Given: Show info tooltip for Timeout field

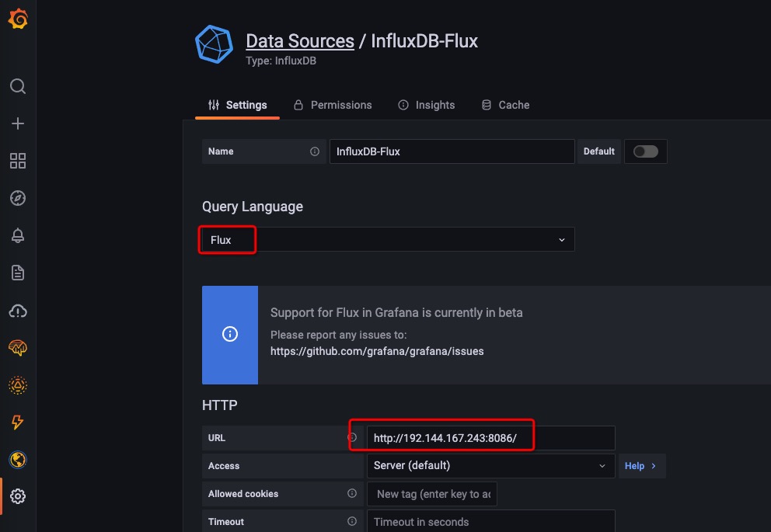Looking at the screenshot, I should 352,521.
